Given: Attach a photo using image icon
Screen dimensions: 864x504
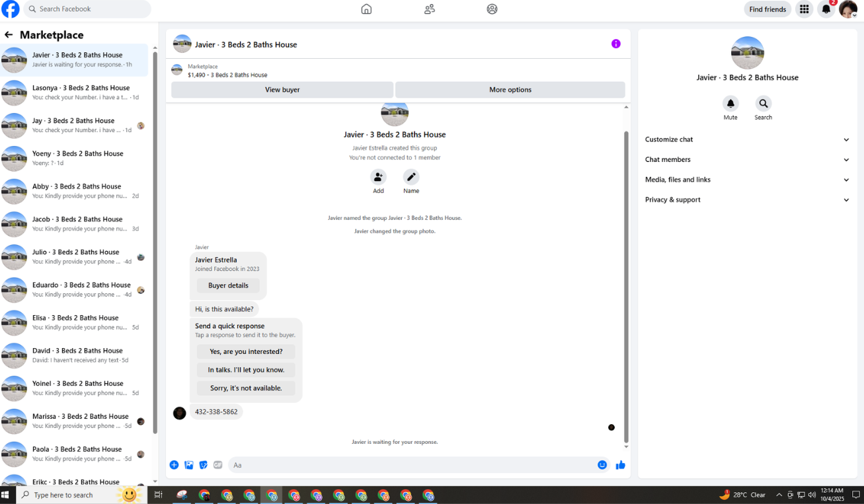Looking at the screenshot, I should [189, 465].
